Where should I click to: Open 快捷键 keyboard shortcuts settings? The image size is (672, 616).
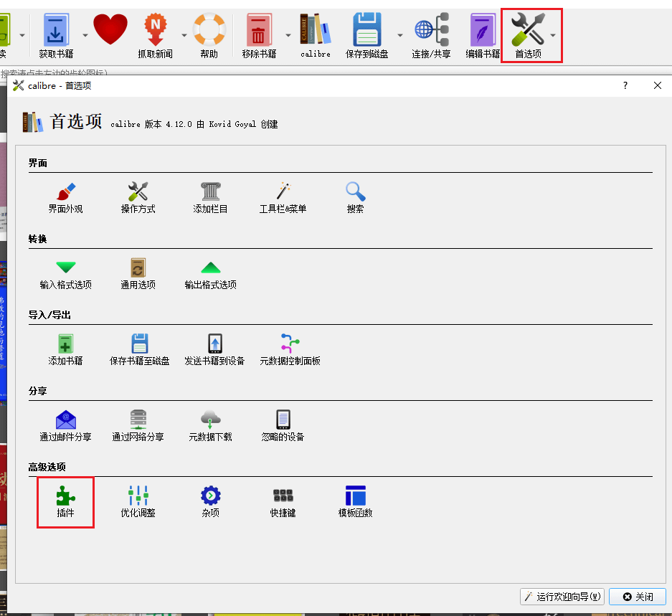coord(283,502)
